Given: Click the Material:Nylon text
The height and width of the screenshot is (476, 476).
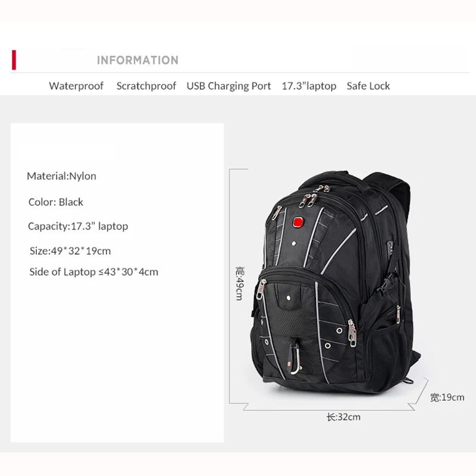Looking at the screenshot, I should [x=62, y=176].
